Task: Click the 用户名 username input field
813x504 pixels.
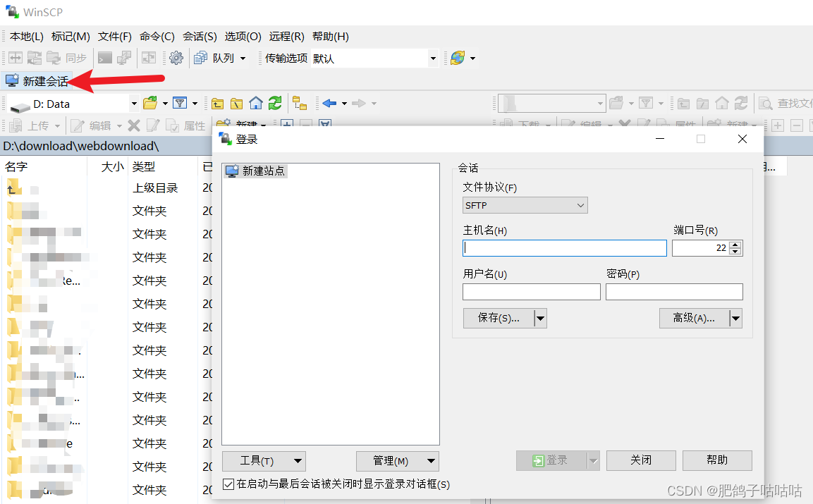Action: (x=532, y=291)
